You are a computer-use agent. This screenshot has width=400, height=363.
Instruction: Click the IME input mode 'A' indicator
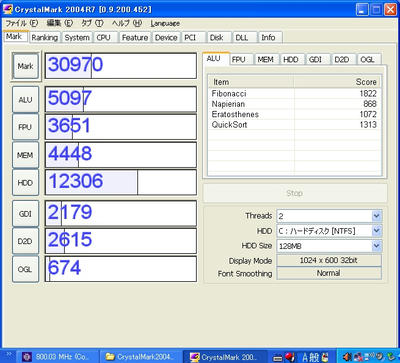(305, 357)
